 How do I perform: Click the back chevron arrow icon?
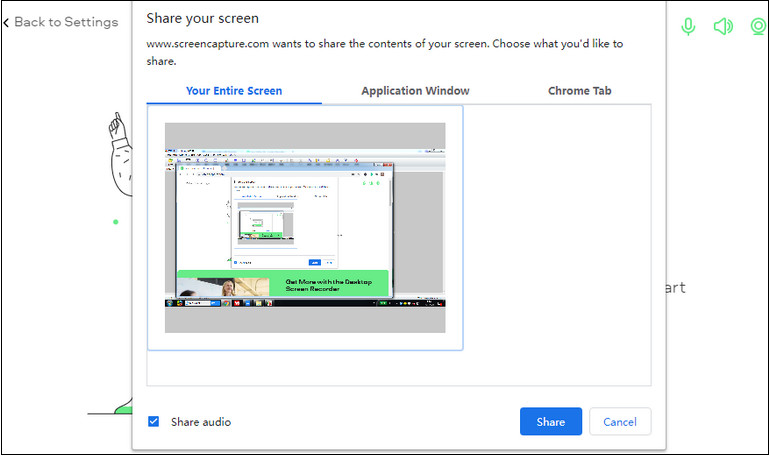[x=7, y=22]
